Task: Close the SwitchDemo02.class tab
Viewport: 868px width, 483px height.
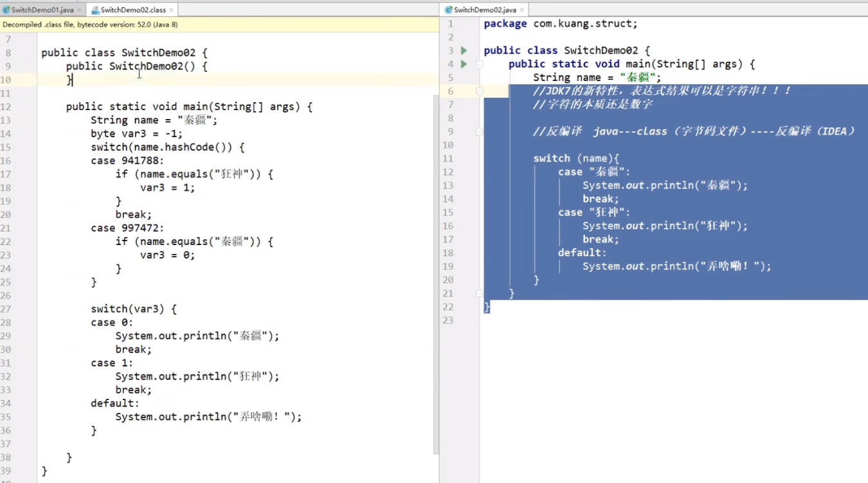Action: pyautogui.click(x=172, y=10)
